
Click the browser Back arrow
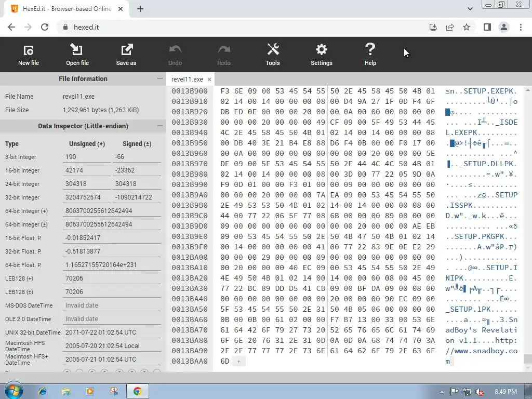(x=11, y=27)
